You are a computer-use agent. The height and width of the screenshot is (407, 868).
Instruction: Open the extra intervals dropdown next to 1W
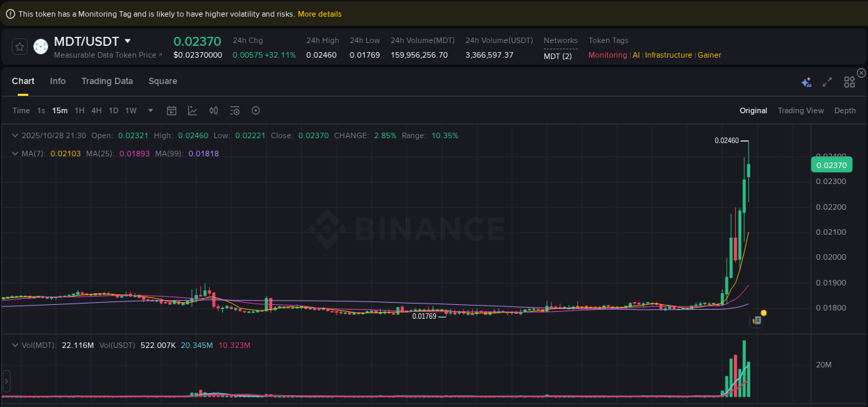point(150,110)
